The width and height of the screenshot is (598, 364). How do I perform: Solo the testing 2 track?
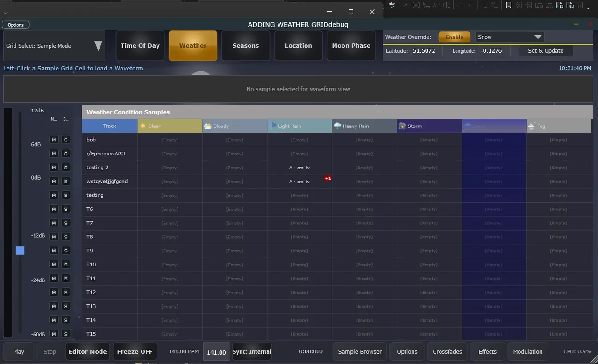tap(66, 168)
